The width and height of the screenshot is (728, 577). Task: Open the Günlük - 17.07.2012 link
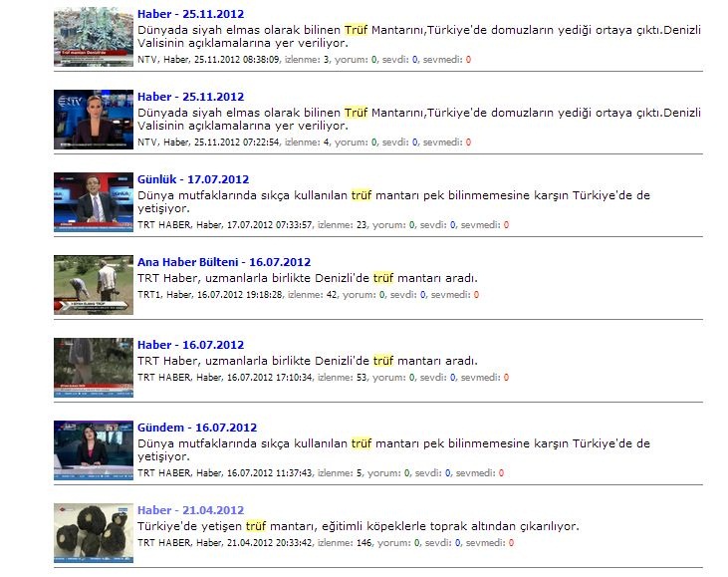193,179
